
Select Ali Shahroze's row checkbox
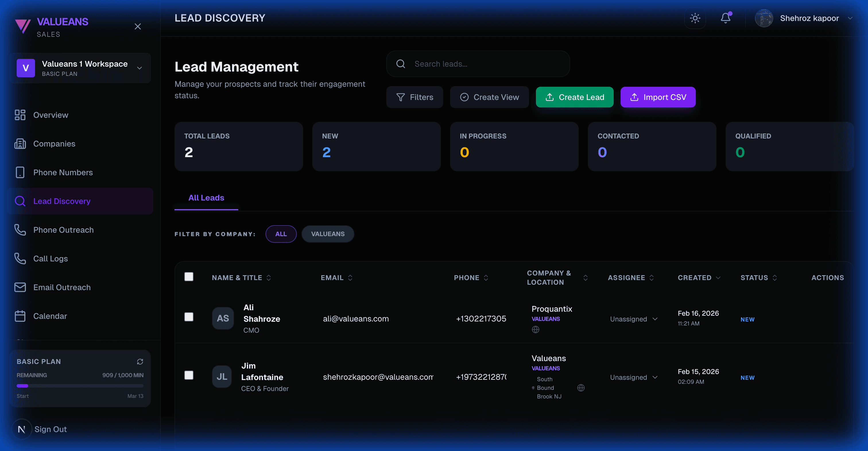(x=189, y=317)
